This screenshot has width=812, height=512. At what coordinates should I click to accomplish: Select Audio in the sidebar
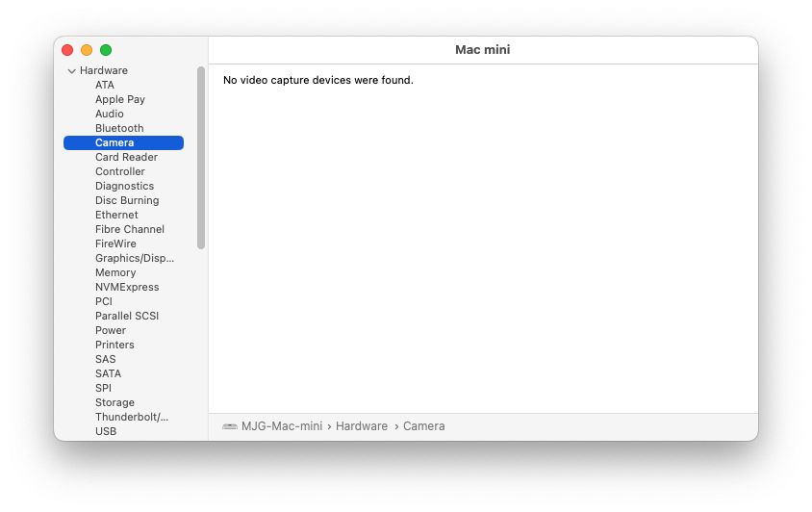(110, 114)
